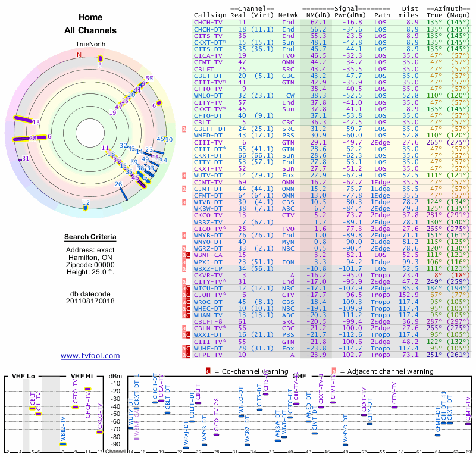The height and width of the screenshot is (457, 476).
Task: Click the Callsign column header
Action: tap(210, 15)
